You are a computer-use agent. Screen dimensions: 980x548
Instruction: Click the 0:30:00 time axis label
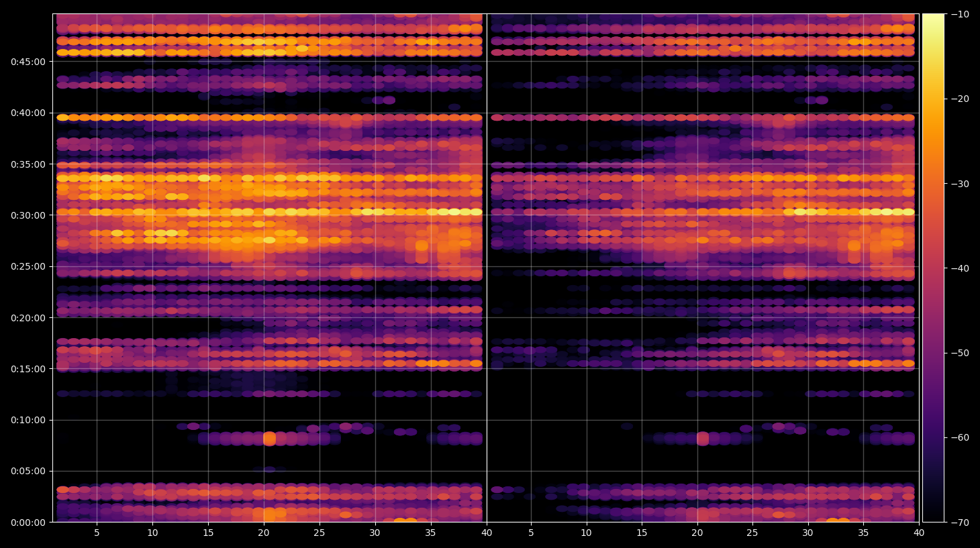[28, 215]
